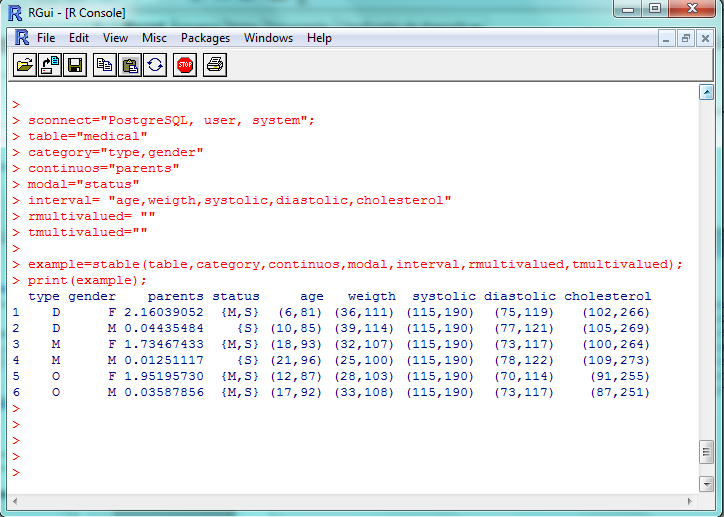Open the R Console system menu icon beside File
The image size is (724, 517).
22,38
